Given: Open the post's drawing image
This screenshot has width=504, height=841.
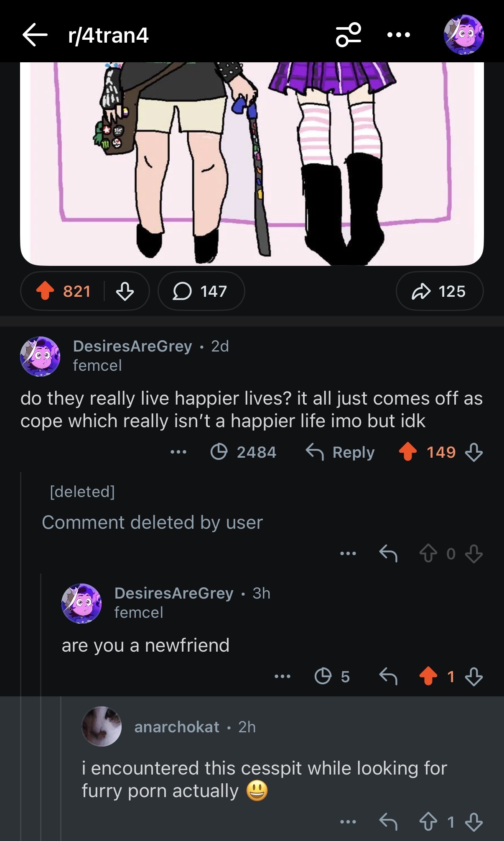Looking at the screenshot, I should coord(252,163).
